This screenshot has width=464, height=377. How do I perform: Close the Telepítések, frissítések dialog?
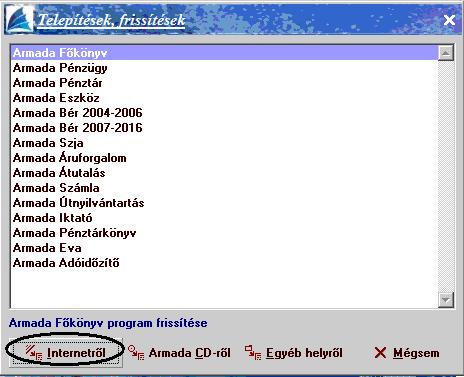pos(449,20)
